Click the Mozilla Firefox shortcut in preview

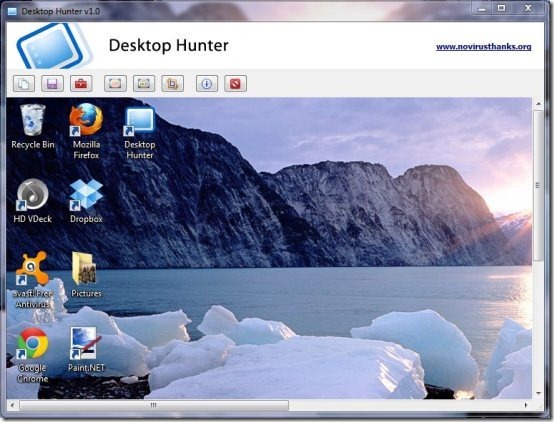[86, 131]
